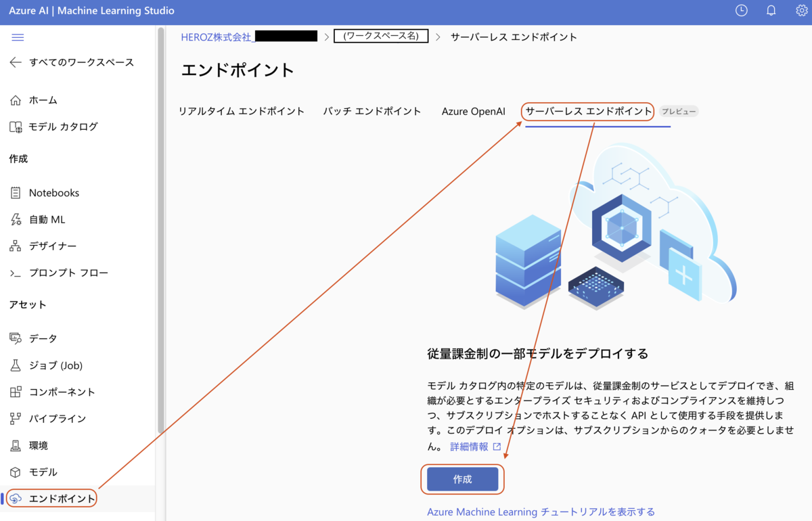Click back arrow beside すべてのワークスペース
The image size is (812, 521).
pyautogui.click(x=16, y=62)
